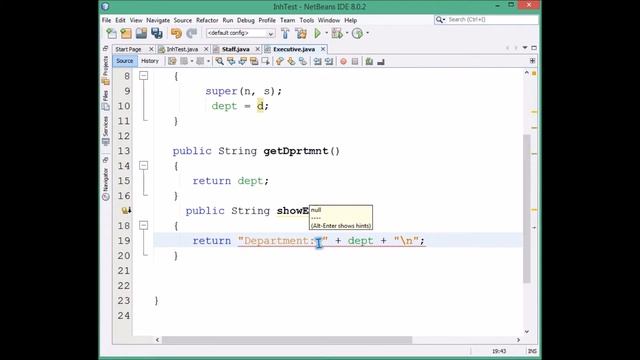Open the Navigator side panel
This screenshot has height=360, width=640.
106,184
